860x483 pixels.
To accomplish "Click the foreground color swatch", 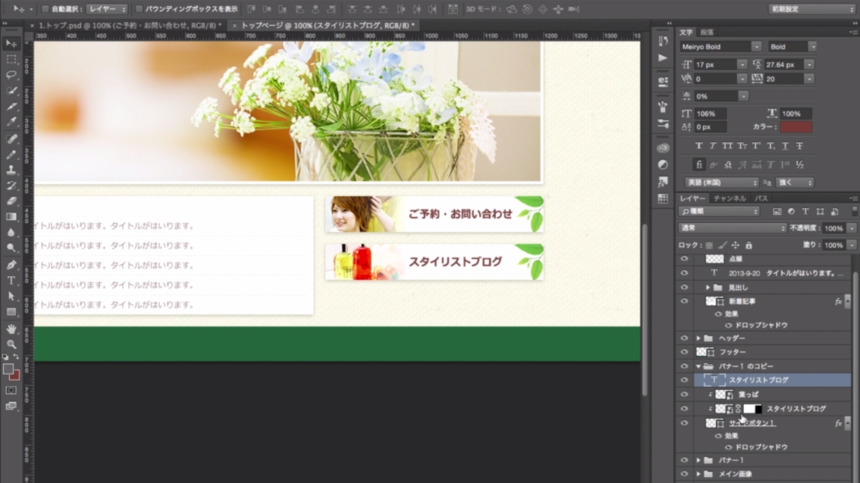I will tap(8, 369).
